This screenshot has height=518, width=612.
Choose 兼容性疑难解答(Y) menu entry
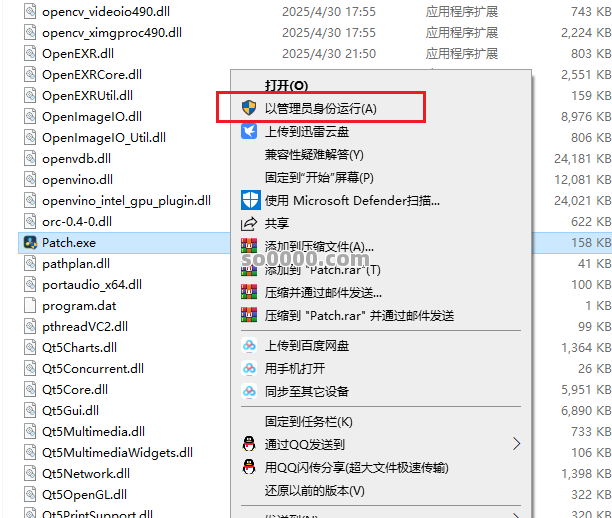pyautogui.click(x=314, y=155)
